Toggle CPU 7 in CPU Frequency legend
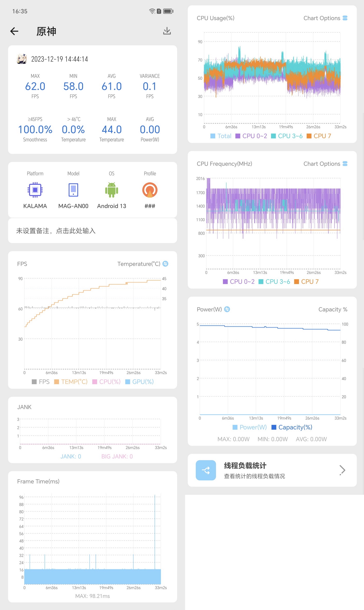Screen dimensions: 364x610 tap(306, 282)
